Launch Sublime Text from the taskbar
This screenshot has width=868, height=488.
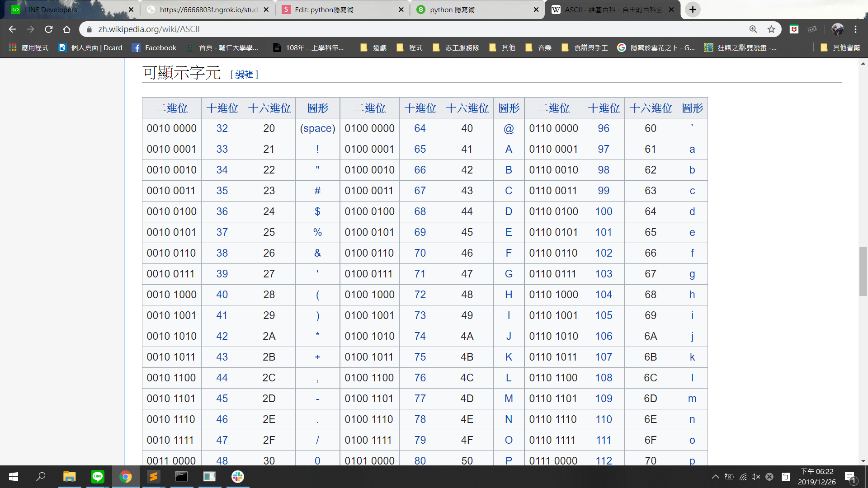pos(154,477)
